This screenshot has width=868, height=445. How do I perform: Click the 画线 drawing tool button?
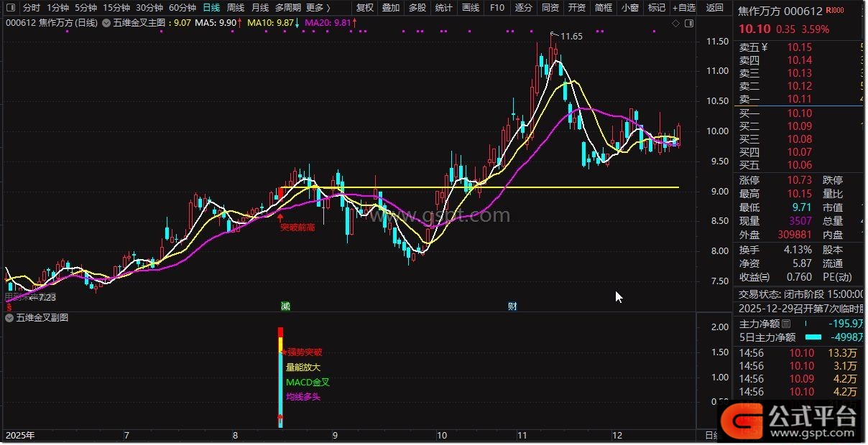coord(471,8)
